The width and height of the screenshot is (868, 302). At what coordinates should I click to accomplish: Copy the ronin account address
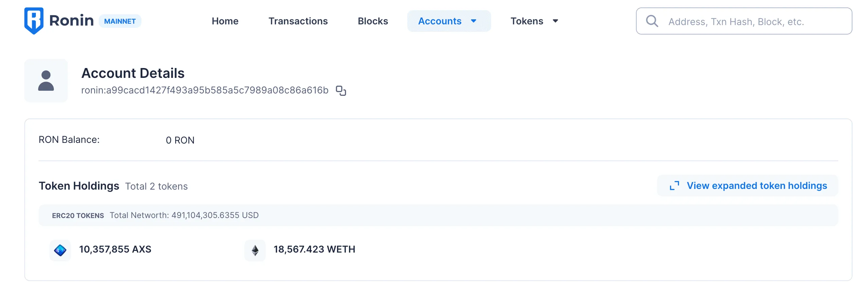[x=341, y=91]
